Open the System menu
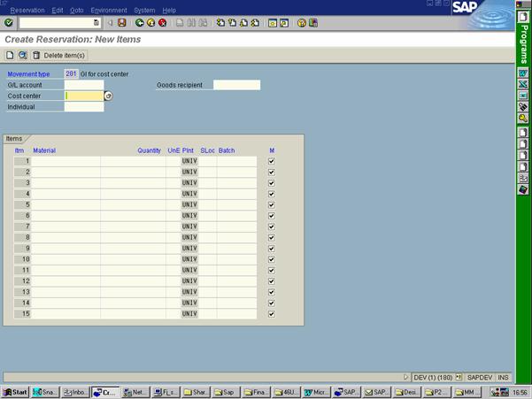The image size is (532, 399). tap(144, 10)
